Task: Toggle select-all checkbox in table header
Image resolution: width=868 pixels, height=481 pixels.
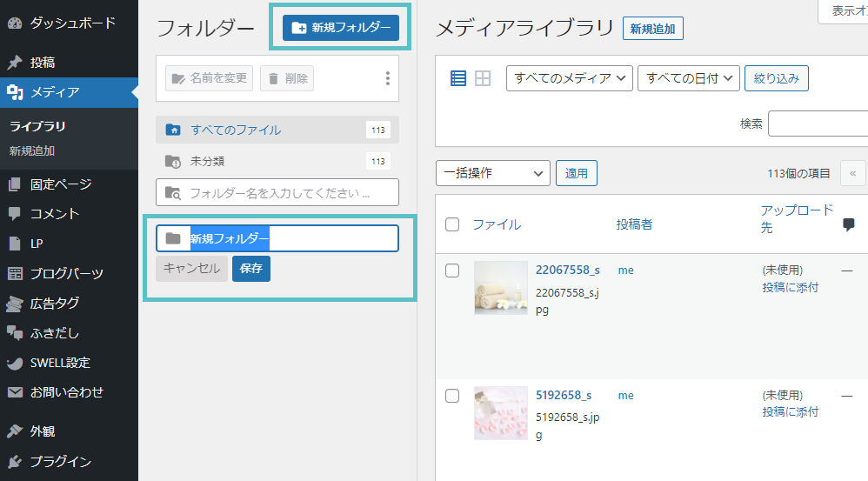Action: pos(452,224)
